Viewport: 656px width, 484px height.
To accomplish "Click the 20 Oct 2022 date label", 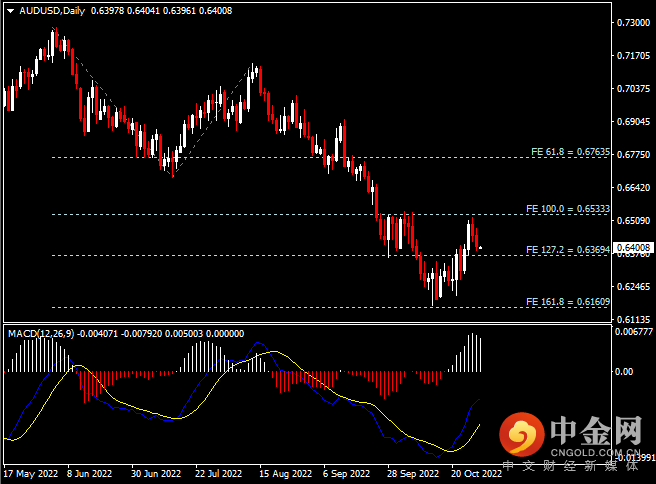I will (x=476, y=474).
